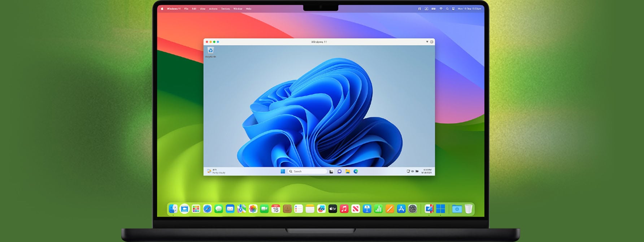This screenshot has width=644, height=242.
Task: Open VM configuration gear in title bar
Action: (431, 42)
